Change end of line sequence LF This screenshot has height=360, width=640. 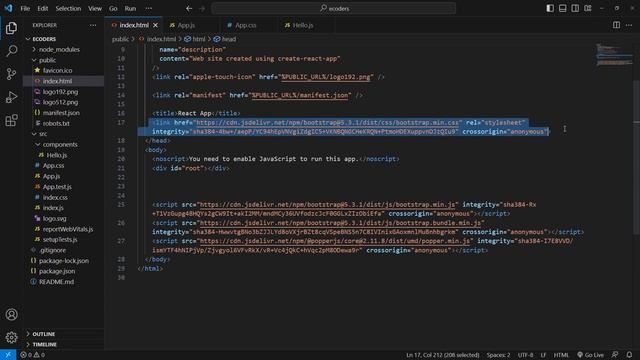pos(543,355)
